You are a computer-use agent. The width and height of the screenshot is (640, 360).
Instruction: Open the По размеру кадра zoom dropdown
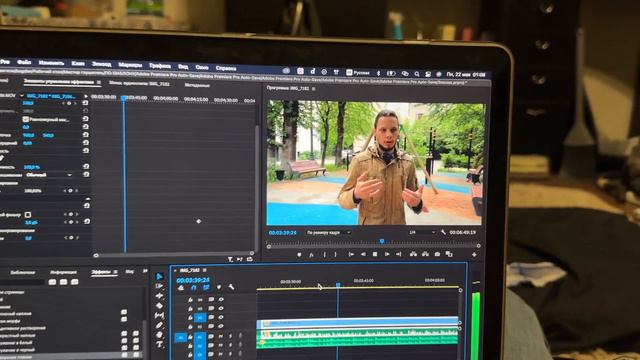pos(329,232)
